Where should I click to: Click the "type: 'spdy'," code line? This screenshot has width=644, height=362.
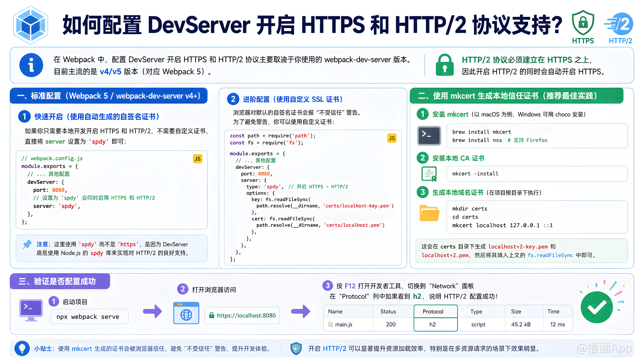point(265,187)
